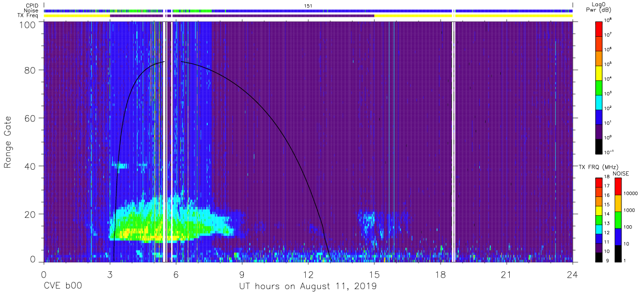Screen dimensions: 644x297
Task: Click NOISE legend value '10000'
Action: [630, 193]
